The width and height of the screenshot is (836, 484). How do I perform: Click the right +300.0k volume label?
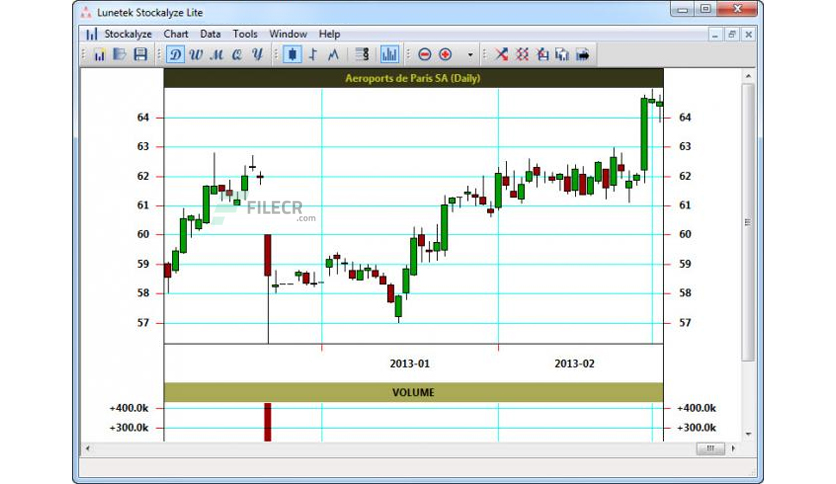[696, 427]
